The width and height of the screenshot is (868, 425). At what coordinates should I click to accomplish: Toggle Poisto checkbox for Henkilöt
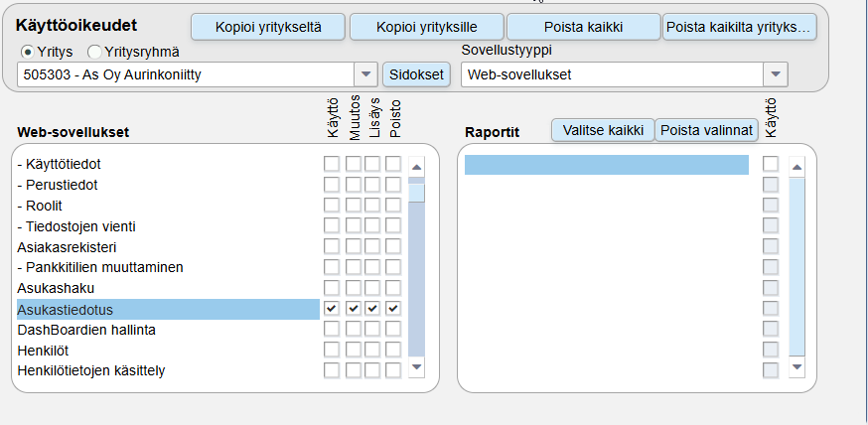click(393, 350)
